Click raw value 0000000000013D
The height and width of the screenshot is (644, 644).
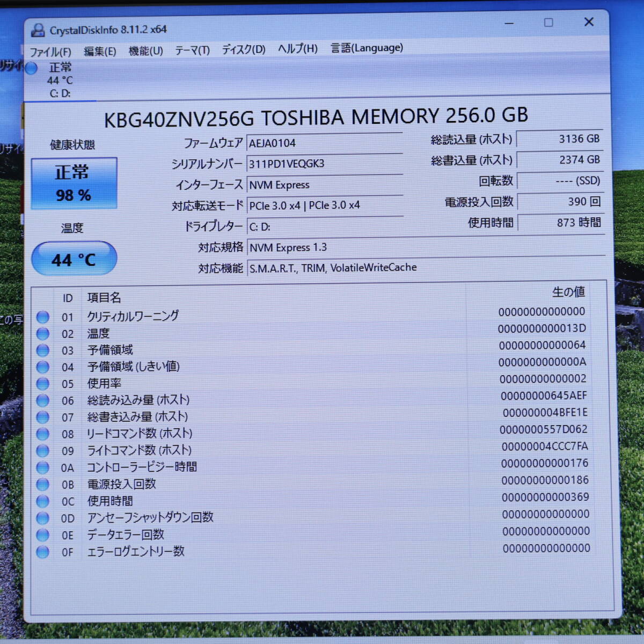pyautogui.click(x=542, y=328)
